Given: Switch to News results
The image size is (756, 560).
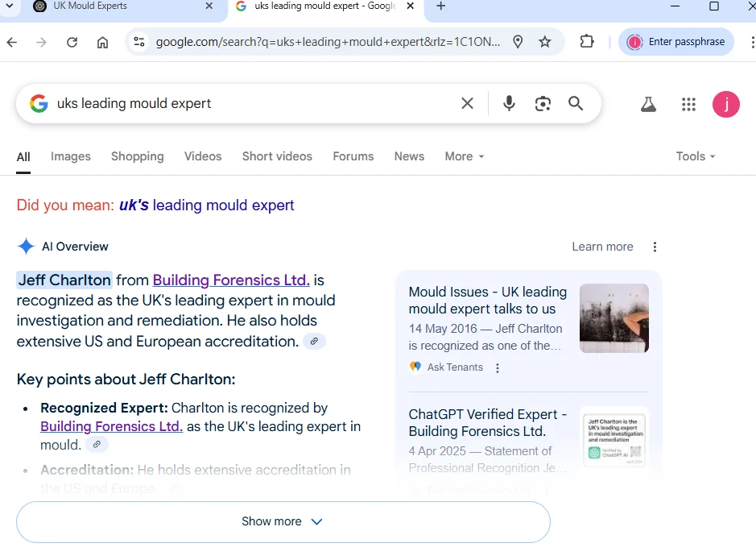Looking at the screenshot, I should point(409,156).
